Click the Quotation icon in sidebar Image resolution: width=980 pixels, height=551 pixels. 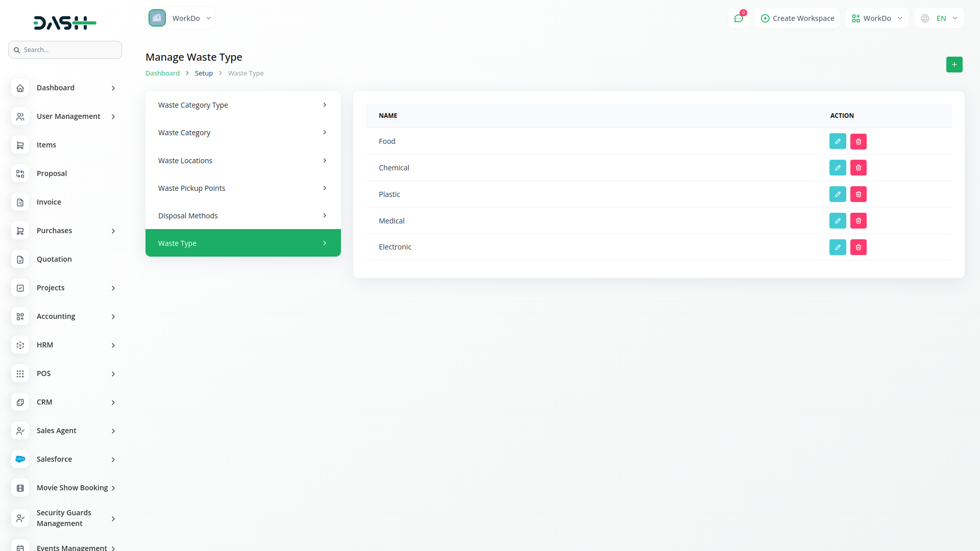click(20, 260)
